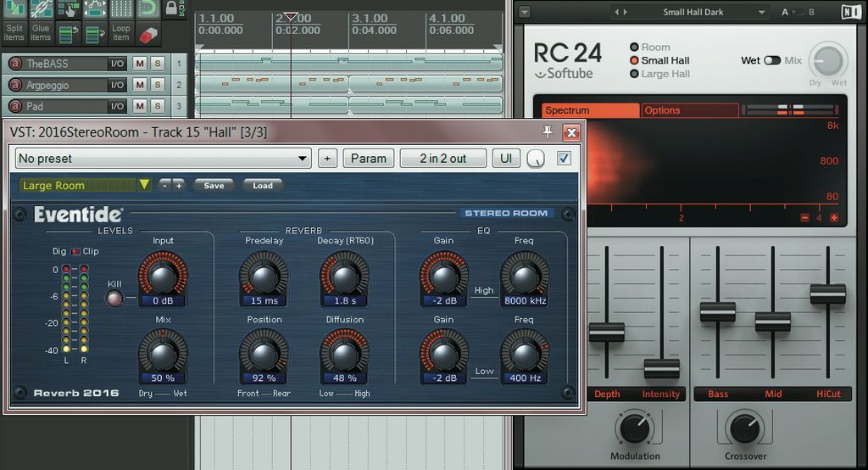Open the Large Room preset dropdown

(x=86, y=185)
